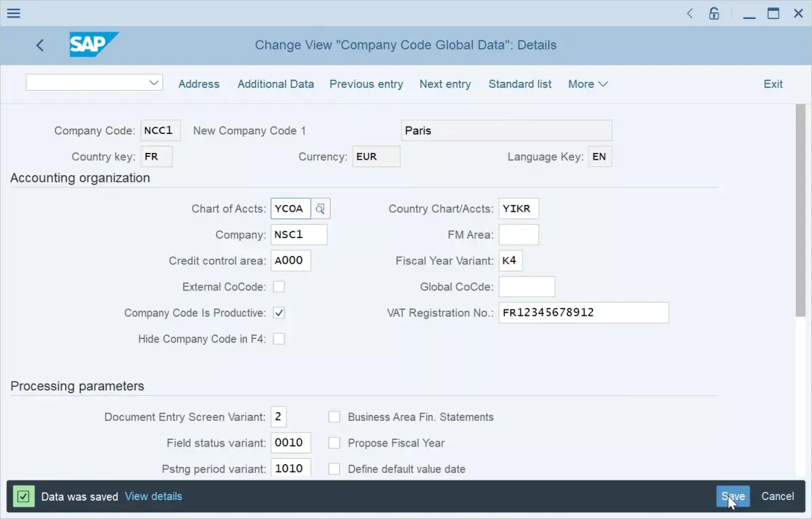
Task: Click the empty Global CoCde field
Action: point(526,287)
